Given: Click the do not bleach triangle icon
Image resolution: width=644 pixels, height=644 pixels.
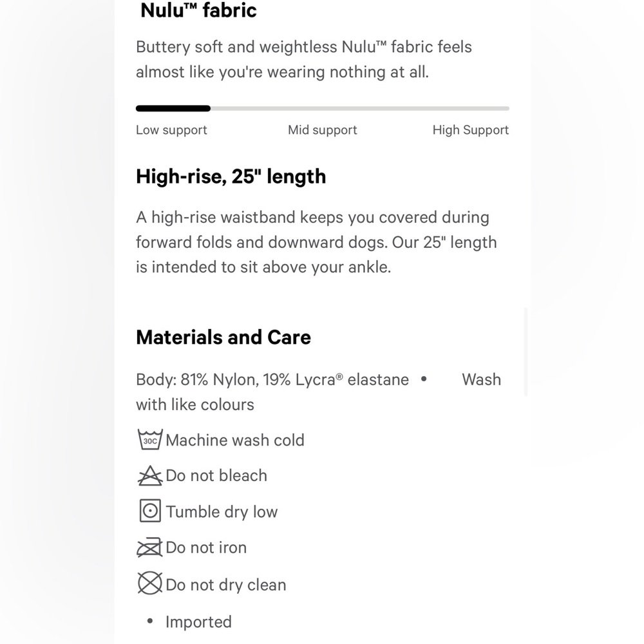Looking at the screenshot, I should pos(150,476).
